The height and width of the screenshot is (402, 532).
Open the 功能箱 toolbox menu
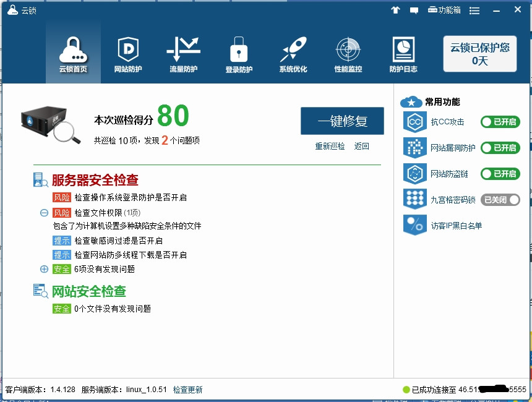tap(444, 11)
